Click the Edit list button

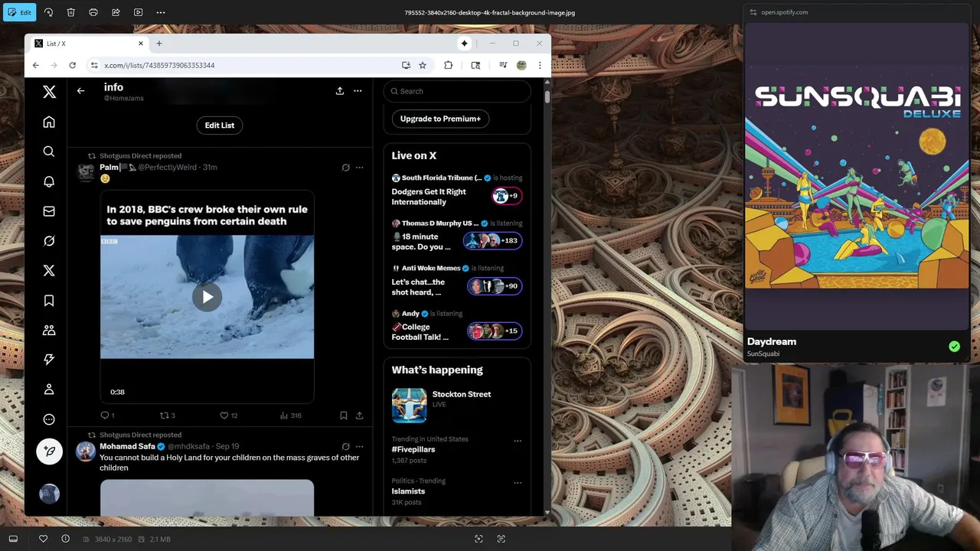click(220, 126)
